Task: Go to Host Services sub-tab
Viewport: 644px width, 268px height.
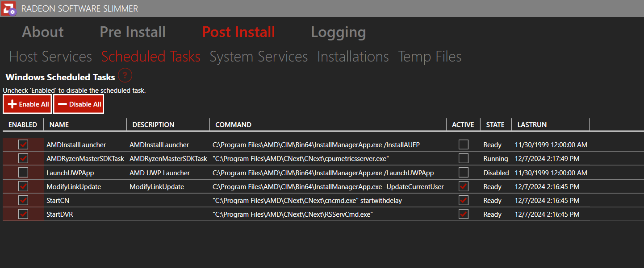Action: tap(50, 57)
